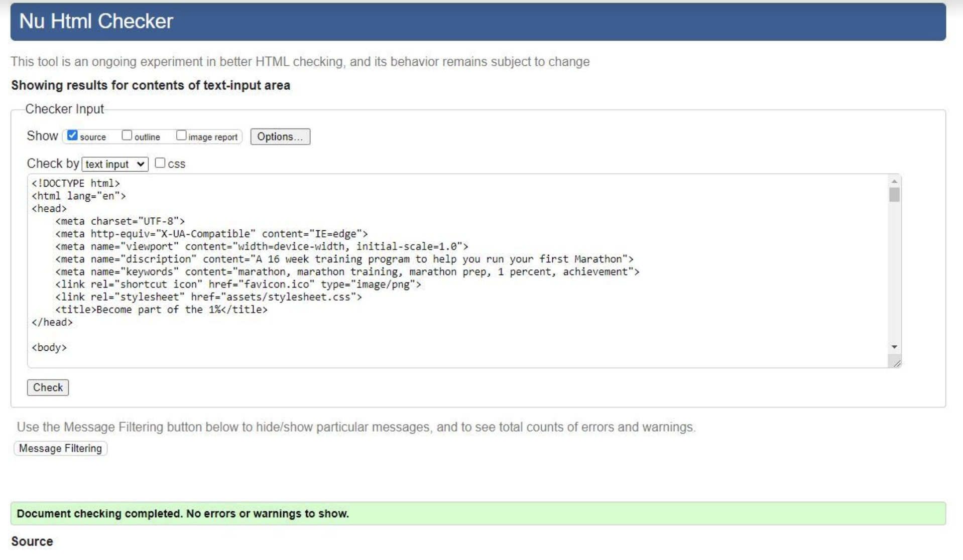Screen dimensions: 963x560
Task: Tick the css checkbox
Action: click(x=160, y=163)
